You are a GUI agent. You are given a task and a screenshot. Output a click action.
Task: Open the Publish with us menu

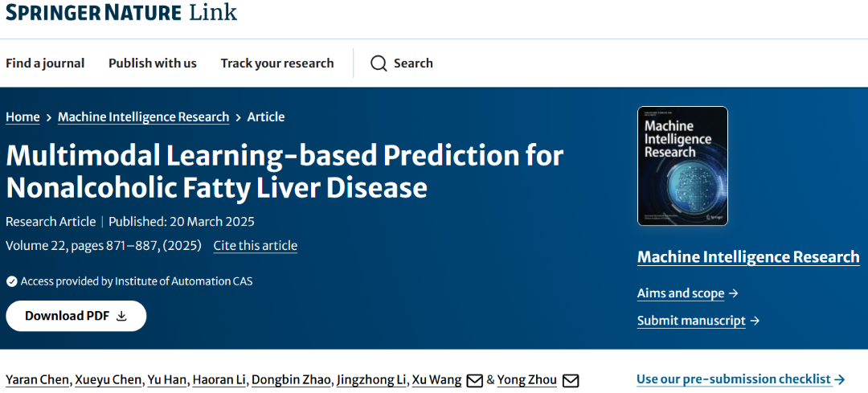point(153,63)
